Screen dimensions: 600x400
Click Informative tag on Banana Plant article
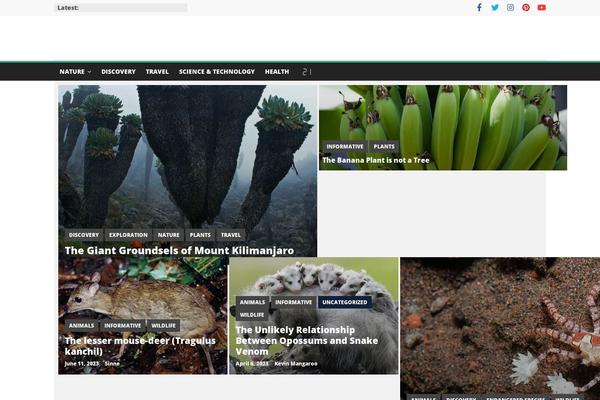[345, 147]
